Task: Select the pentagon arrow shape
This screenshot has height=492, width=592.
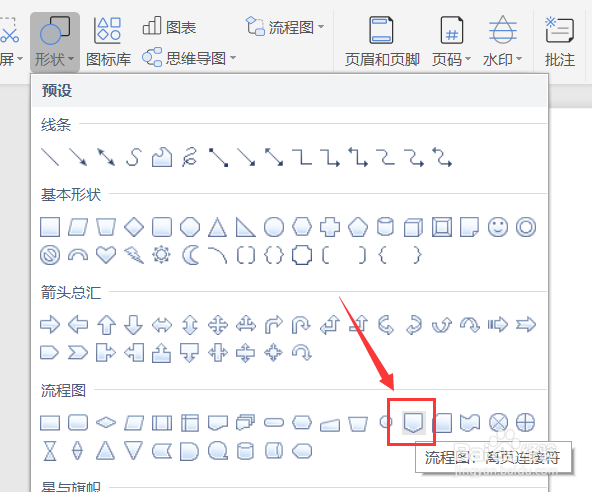Action: [50, 353]
